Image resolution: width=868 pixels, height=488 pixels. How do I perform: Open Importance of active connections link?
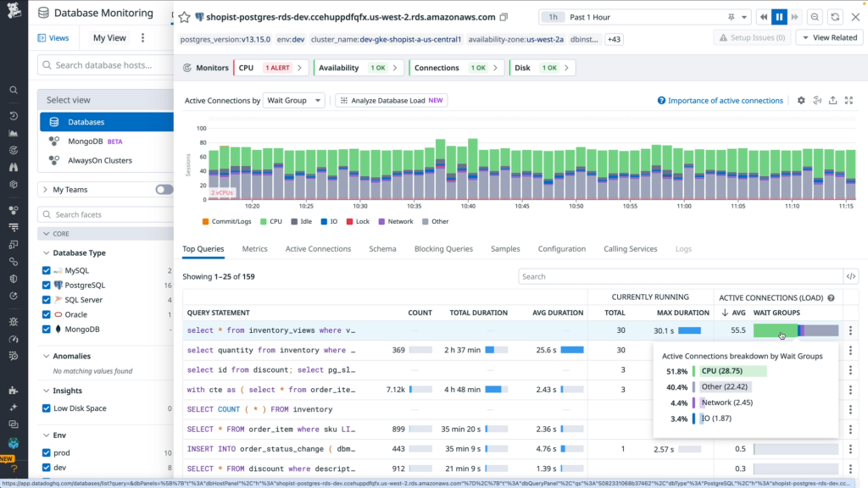pos(725,100)
